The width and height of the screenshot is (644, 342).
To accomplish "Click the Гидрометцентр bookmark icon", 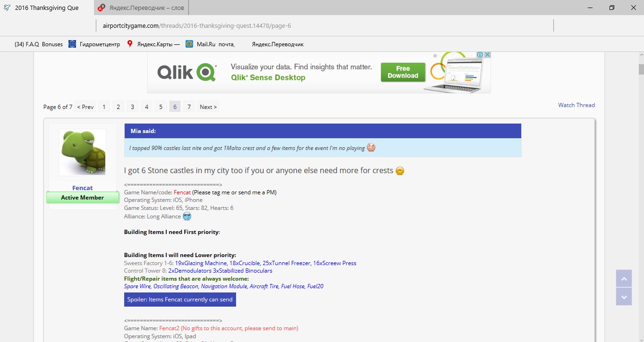I will (72, 44).
